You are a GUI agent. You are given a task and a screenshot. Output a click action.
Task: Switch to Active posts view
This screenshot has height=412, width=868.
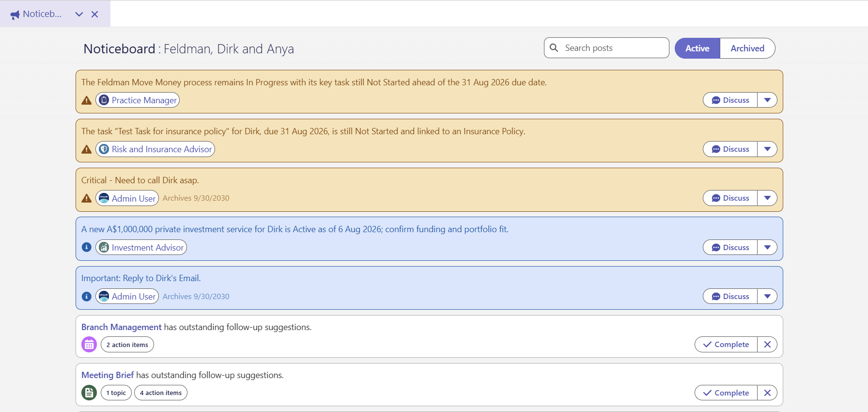pyautogui.click(x=697, y=48)
